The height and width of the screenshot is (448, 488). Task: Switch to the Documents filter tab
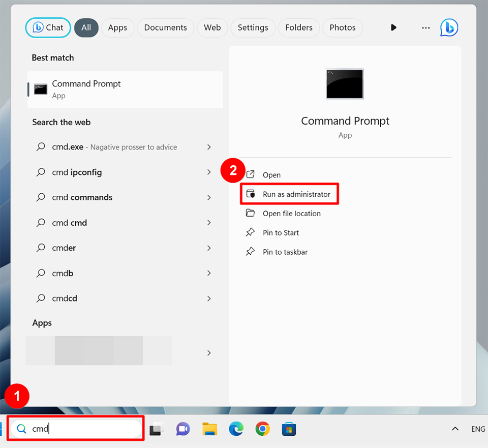point(166,27)
